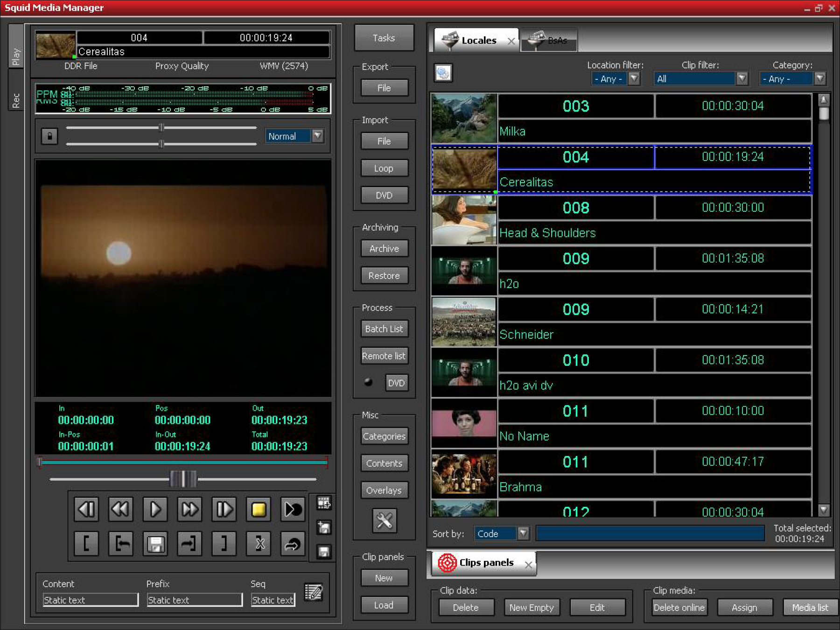
Task: Open the Sort by Code dropdown
Action: (x=523, y=533)
